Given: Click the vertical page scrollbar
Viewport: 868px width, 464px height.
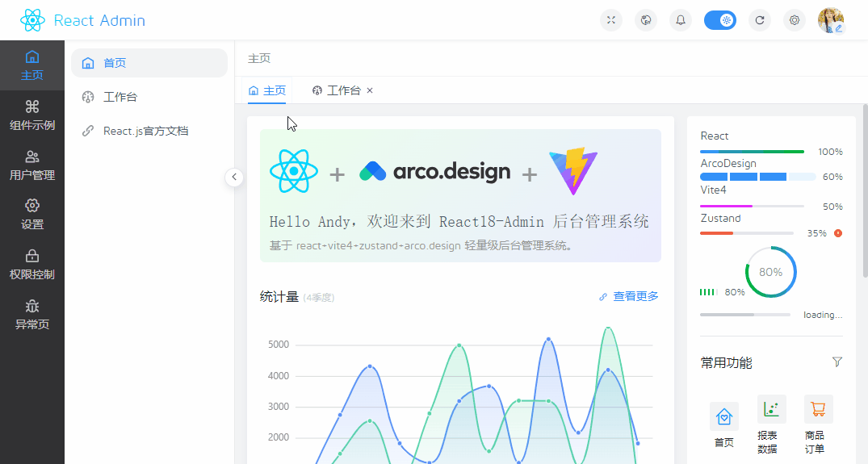Looking at the screenshot, I should pos(866,190).
